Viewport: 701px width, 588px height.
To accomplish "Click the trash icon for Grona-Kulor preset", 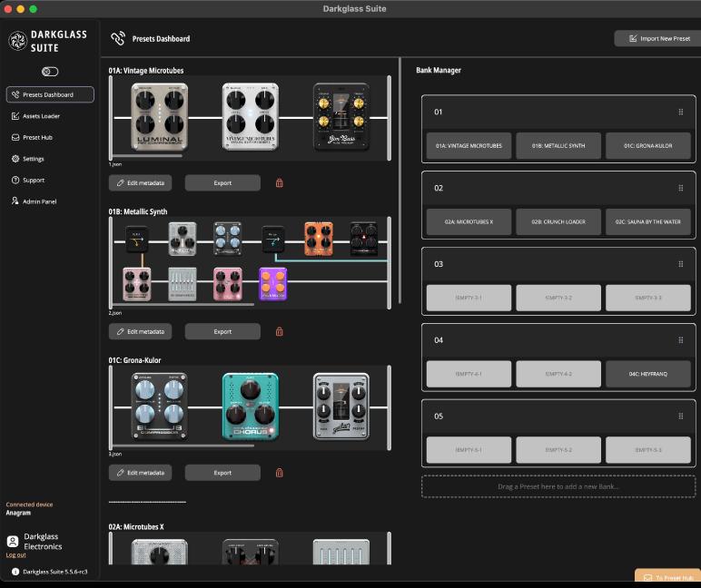I will (x=279, y=473).
